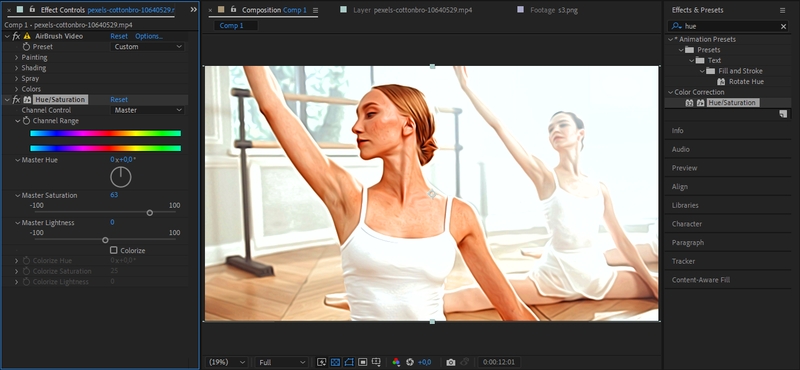Click the search magnifier icon
Image resolution: width=800 pixels, height=370 pixels.
677,26
